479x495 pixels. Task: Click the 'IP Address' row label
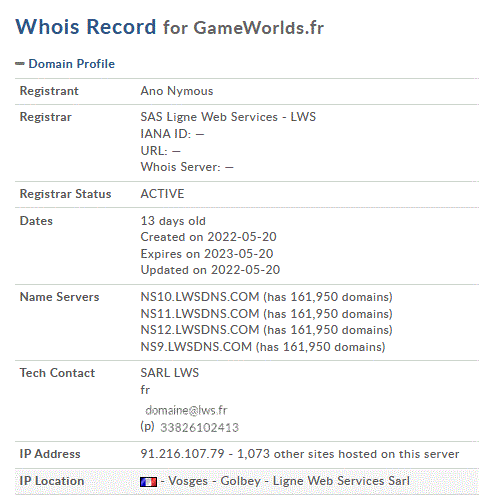[x=50, y=454]
